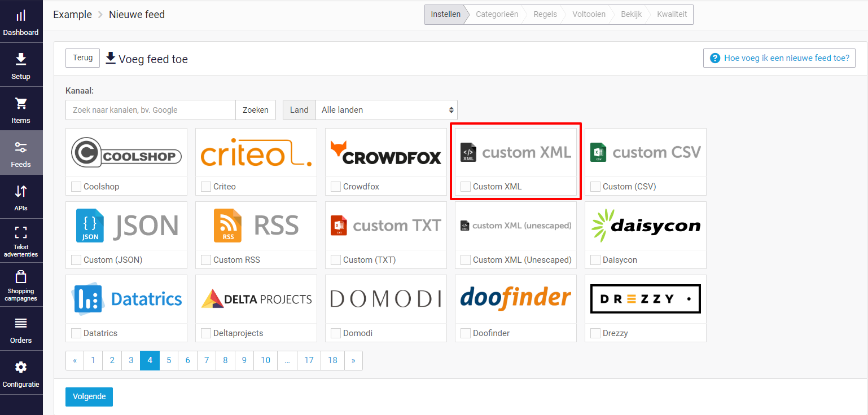868x415 pixels.
Task: Tick the Domodi checkbox
Action: click(x=336, y=333)
